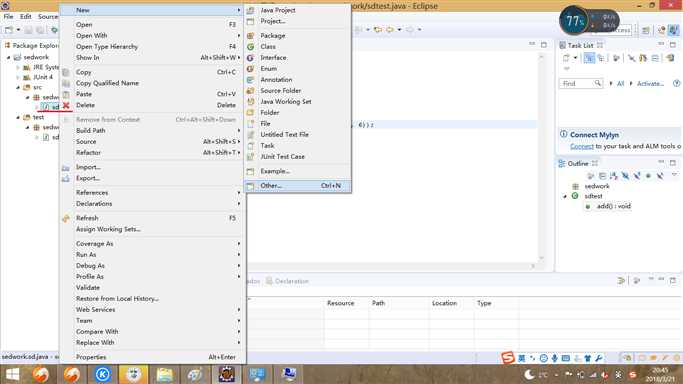Open file explorer folder on taskbar
This screenshot has height=384, width=683.
point(165,374)
